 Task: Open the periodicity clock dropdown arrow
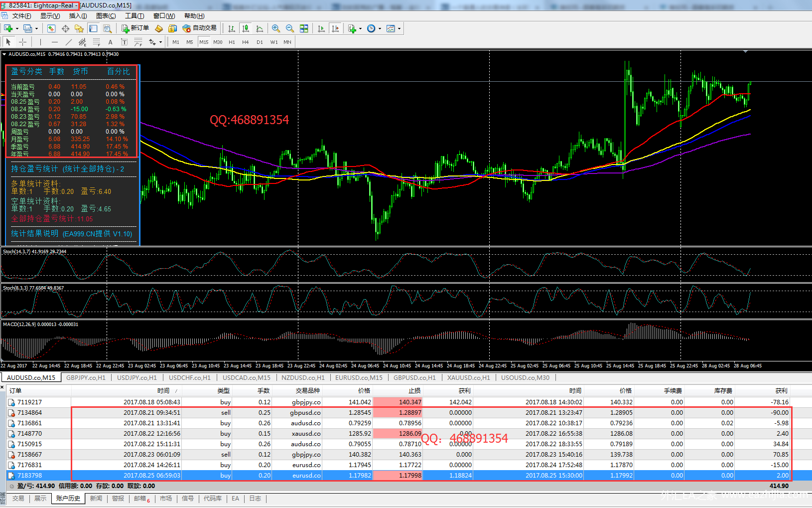pyautogui.click(x=380, y=29)
